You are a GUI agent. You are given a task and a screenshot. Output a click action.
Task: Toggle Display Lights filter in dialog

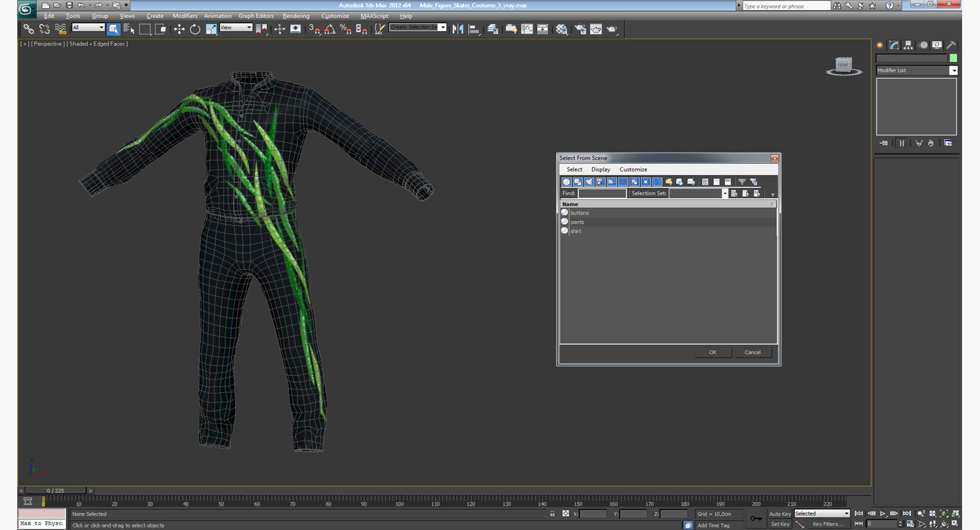tap(589, 182)
